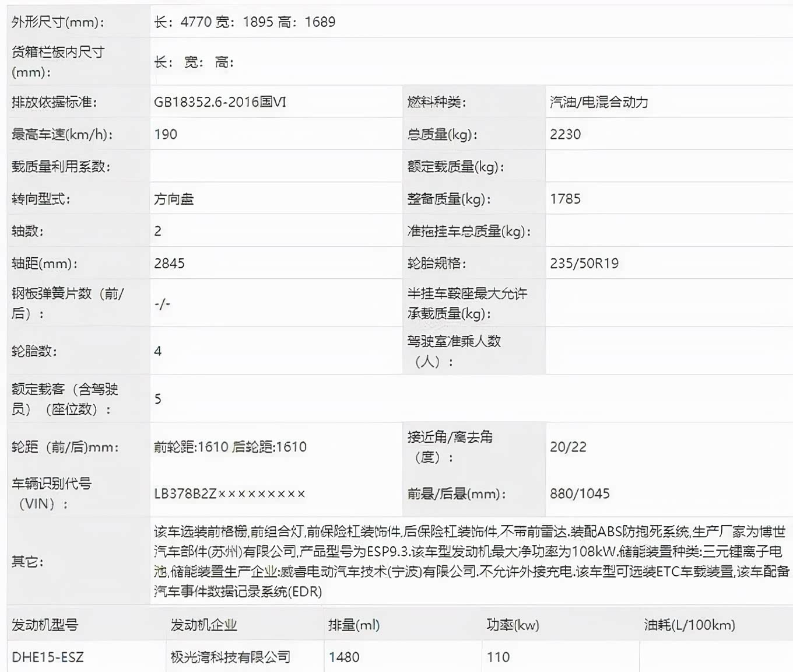The height and width of the screenshot is (672, 793).
Task: Click the displacement value 1480
Action: [344, 657]
